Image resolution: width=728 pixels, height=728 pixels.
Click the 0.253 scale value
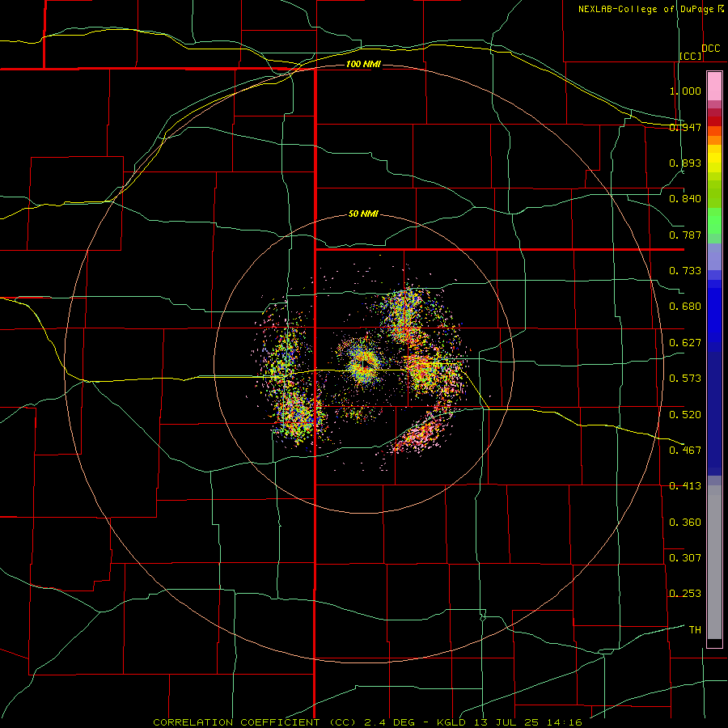click(x=685, y=594)
